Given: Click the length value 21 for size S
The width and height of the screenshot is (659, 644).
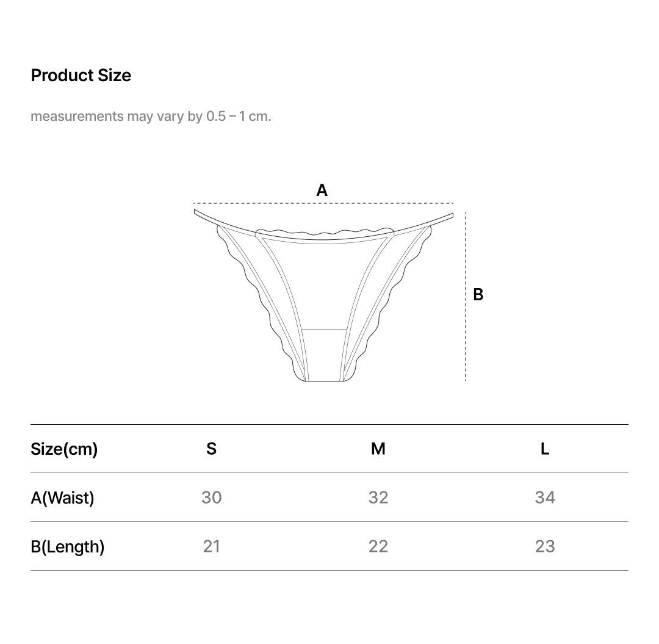Looking at the screenshot, I should point(211,546).
